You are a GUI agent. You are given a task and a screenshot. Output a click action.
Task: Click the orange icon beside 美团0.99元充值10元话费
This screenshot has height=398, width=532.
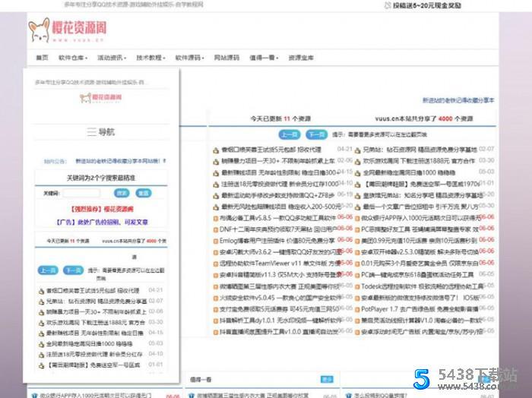tap(357, 242)
